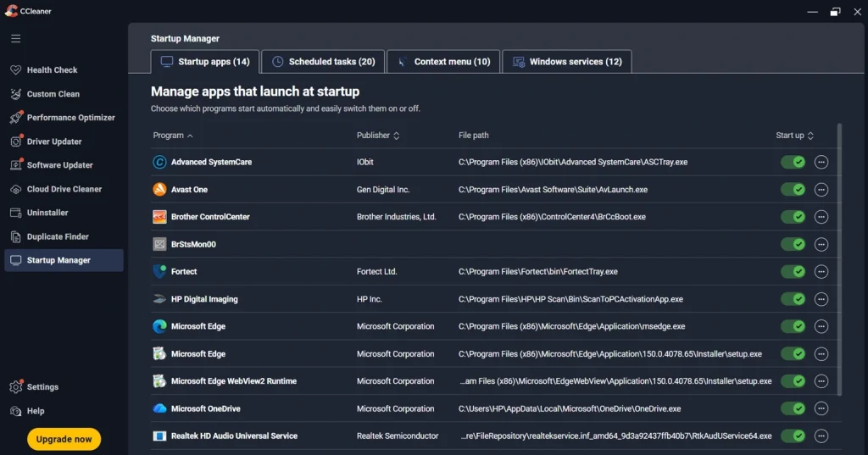Viewport: 868px width, 455px height.
Task: Click the Performance Optimizer rocket icon
Action: coord(16,117)
